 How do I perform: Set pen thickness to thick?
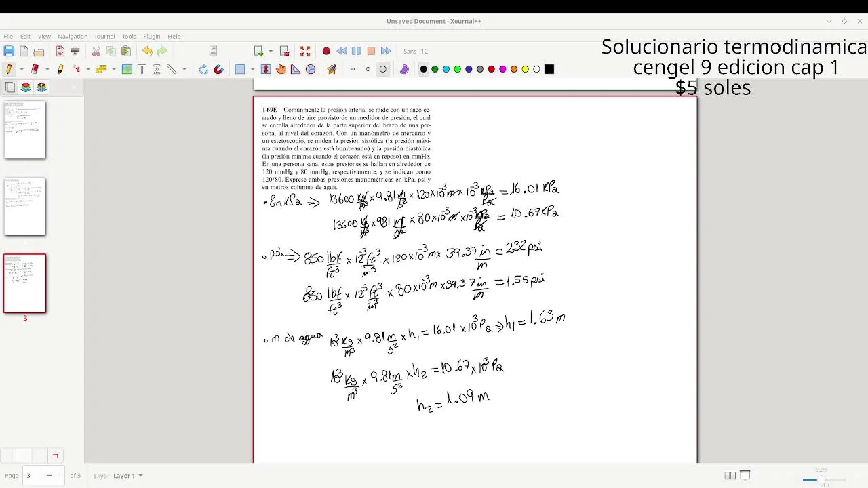pyautogui.click(x=382, y=69)
